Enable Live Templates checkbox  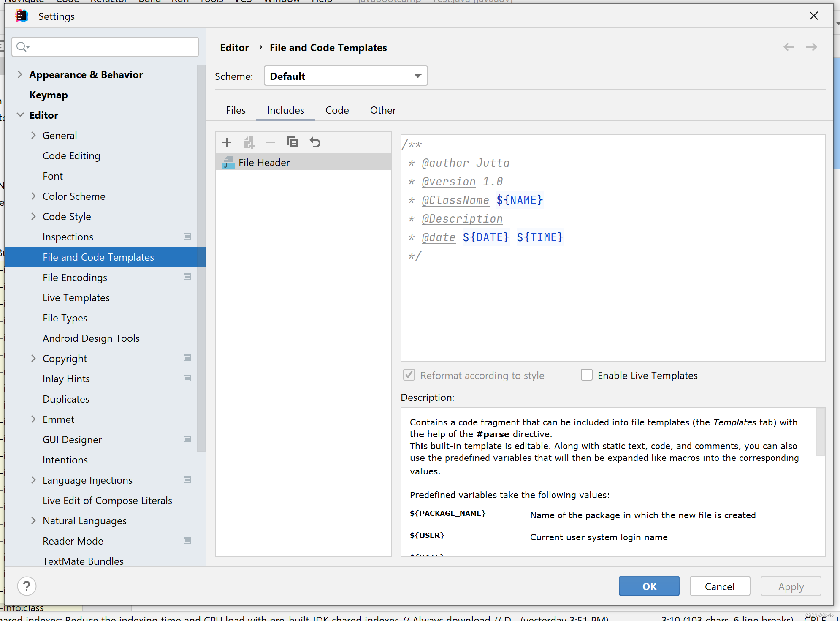click(587, 375)
